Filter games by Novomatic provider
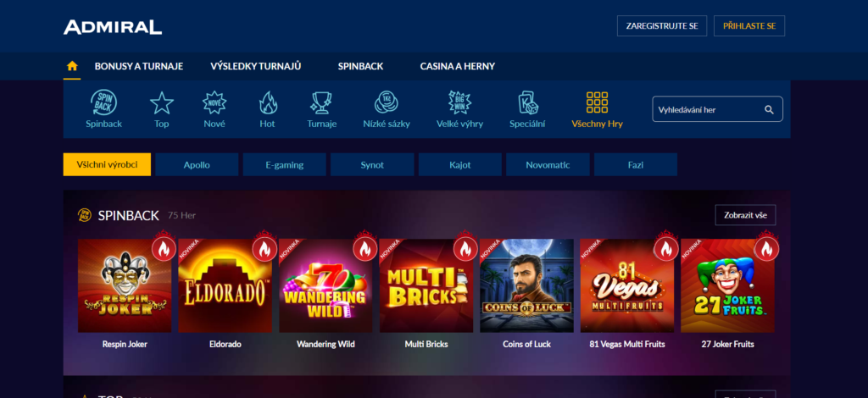This screenshot has width=868, height=398. pos(548,165)
